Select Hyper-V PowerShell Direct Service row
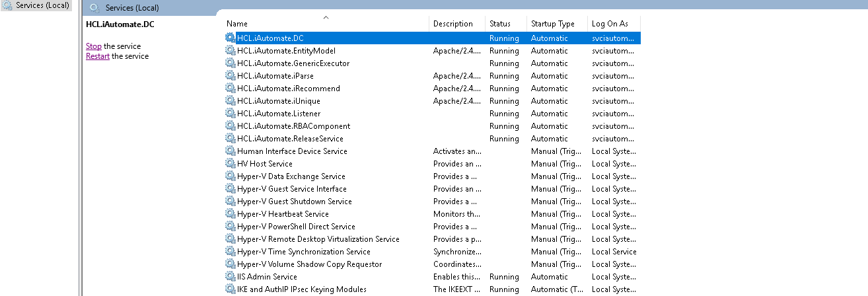 coord(296,227)
